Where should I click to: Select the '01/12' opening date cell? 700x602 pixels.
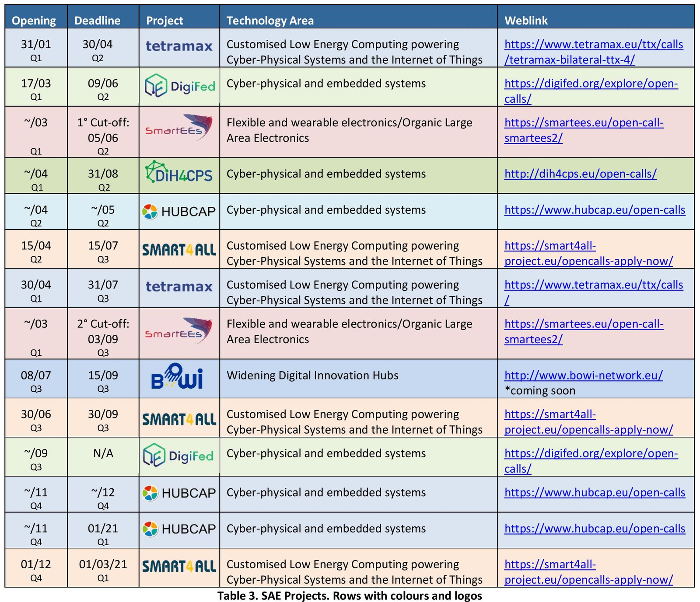(x=36, y=568)
